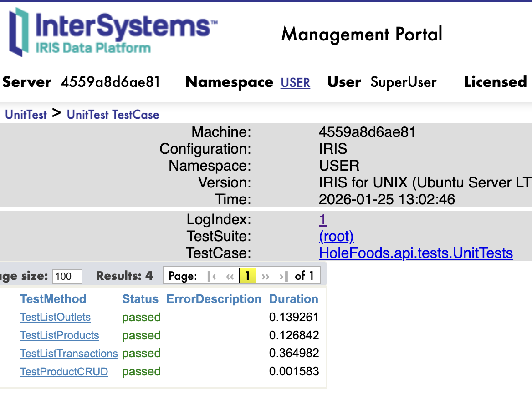Jump to last results page

(x=283, y=276)
